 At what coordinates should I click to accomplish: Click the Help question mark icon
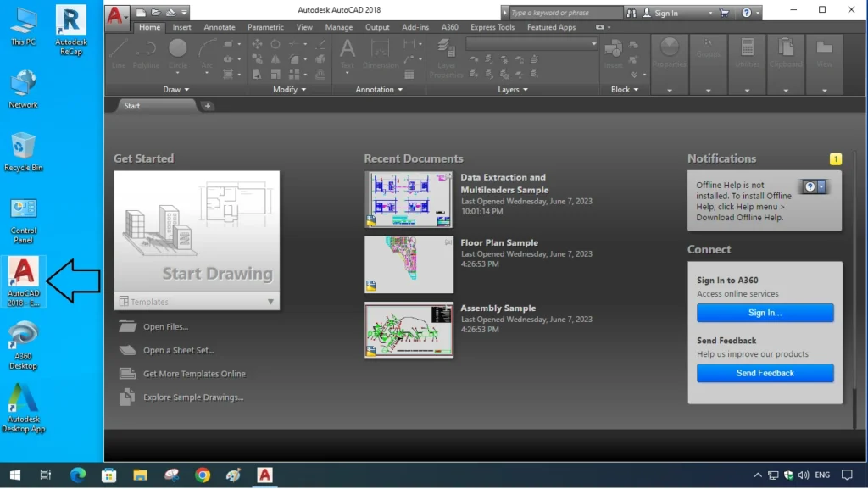pos(746,13)
